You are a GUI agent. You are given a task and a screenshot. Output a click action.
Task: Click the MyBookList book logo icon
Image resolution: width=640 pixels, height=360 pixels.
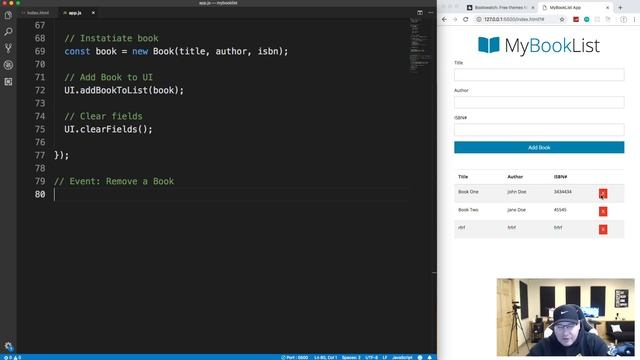489,45
